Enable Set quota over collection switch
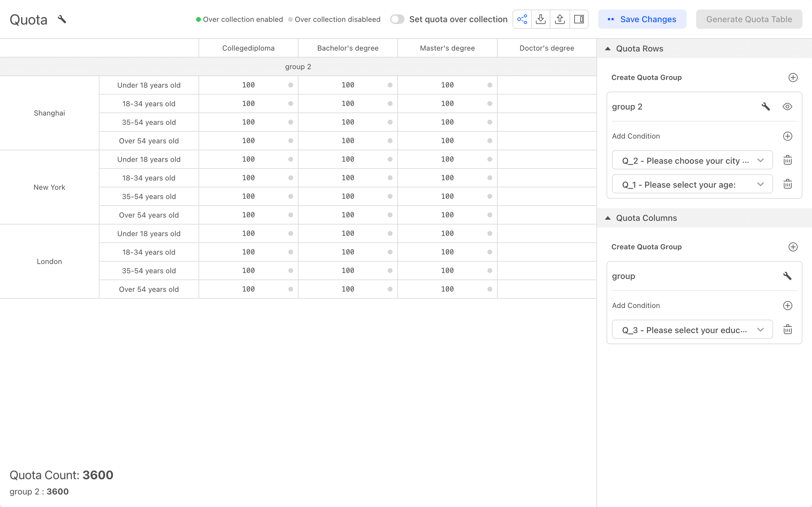812x507 pixels. (397, 19)
